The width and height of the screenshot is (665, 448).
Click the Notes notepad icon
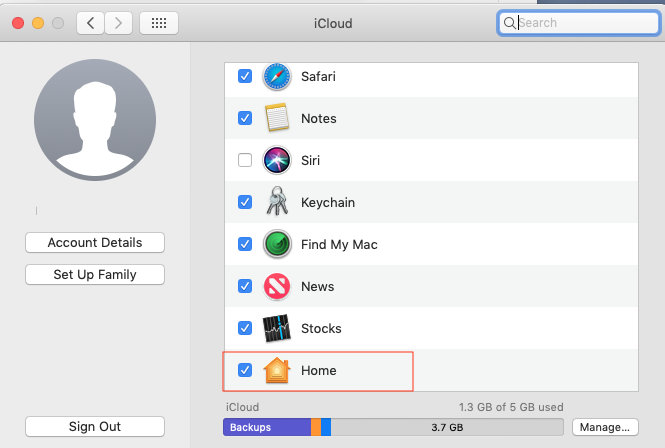tap(277, 118)
